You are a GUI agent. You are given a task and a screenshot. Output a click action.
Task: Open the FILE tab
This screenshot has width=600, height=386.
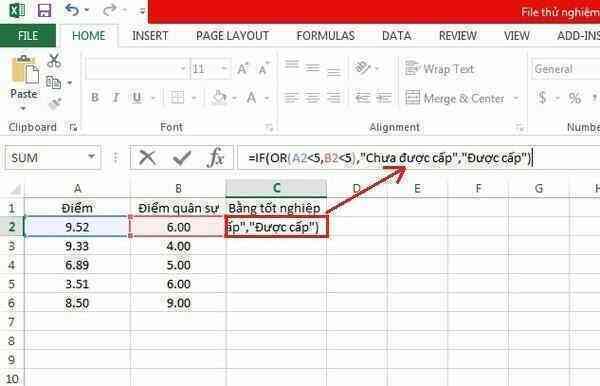point(28,36)
